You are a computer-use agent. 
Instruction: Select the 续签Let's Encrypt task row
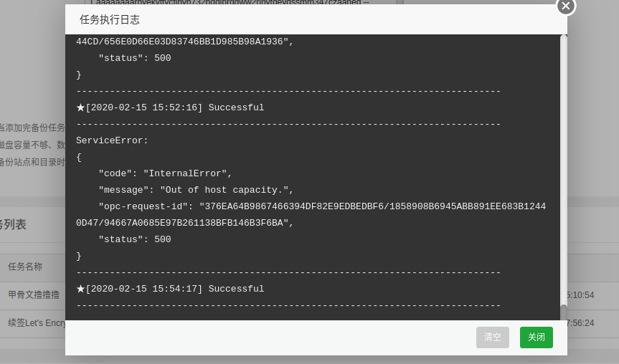coord(37,322)
